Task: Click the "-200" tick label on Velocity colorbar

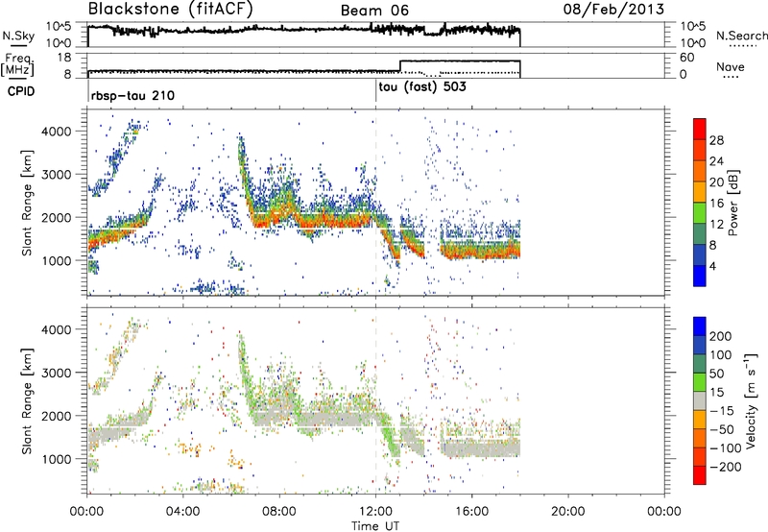Action: pos(725,467)
